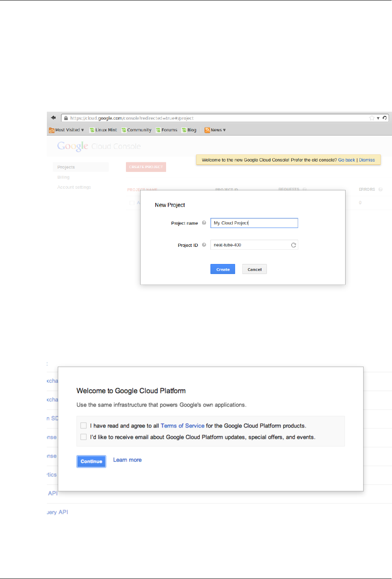Dismiss the welcome notification banner
The height and width of the screenshot is (579, 392).
[x=367, y=160]
